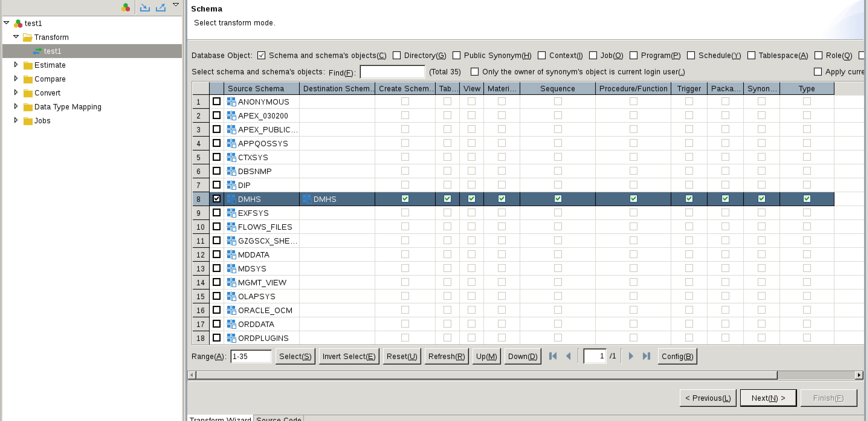Go to the next page arrow
Image resolution: width=868 pixels, height=421 pixels.
click(x=631, y=356)
